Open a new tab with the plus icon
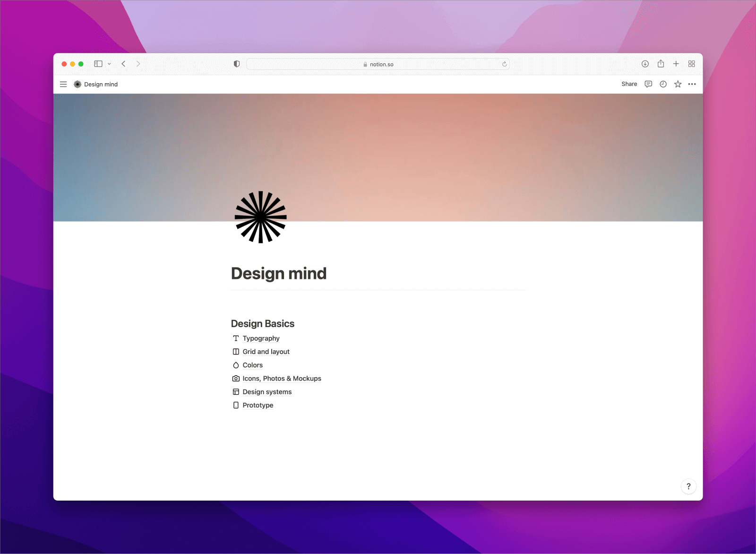The height and width of the screenshot is (554, 756). 676,64
